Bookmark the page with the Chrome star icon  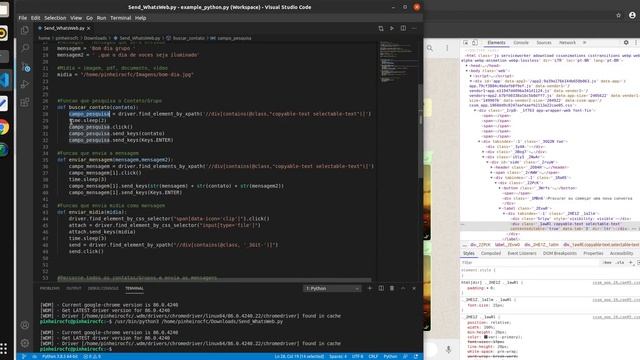coord(618,15)
